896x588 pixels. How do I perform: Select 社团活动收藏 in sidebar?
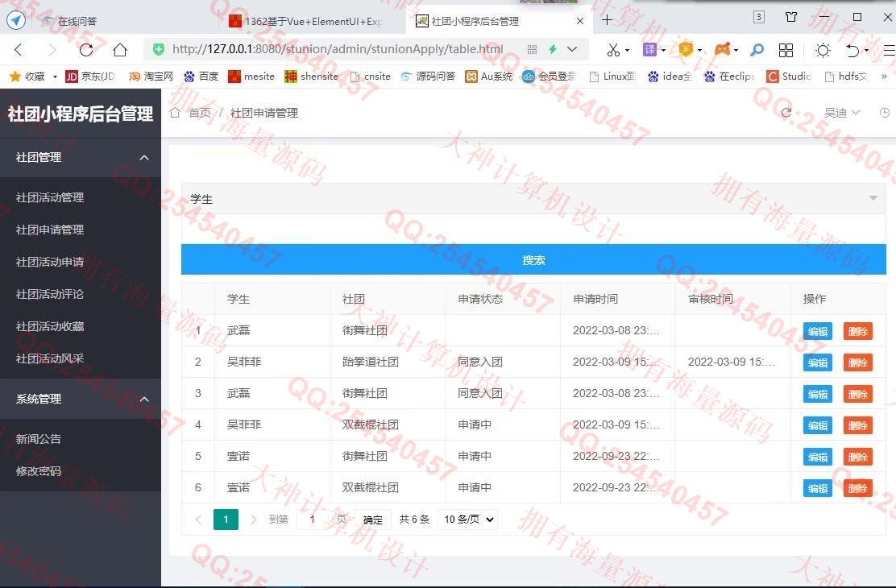50,326
